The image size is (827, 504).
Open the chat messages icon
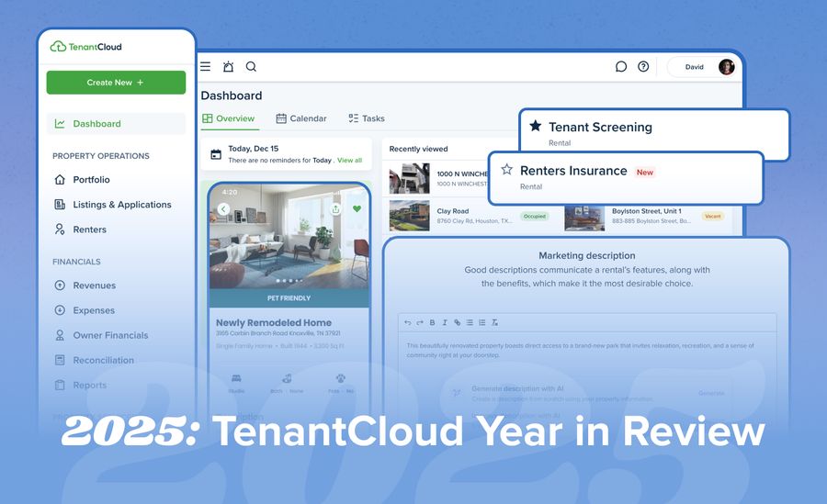621,66
